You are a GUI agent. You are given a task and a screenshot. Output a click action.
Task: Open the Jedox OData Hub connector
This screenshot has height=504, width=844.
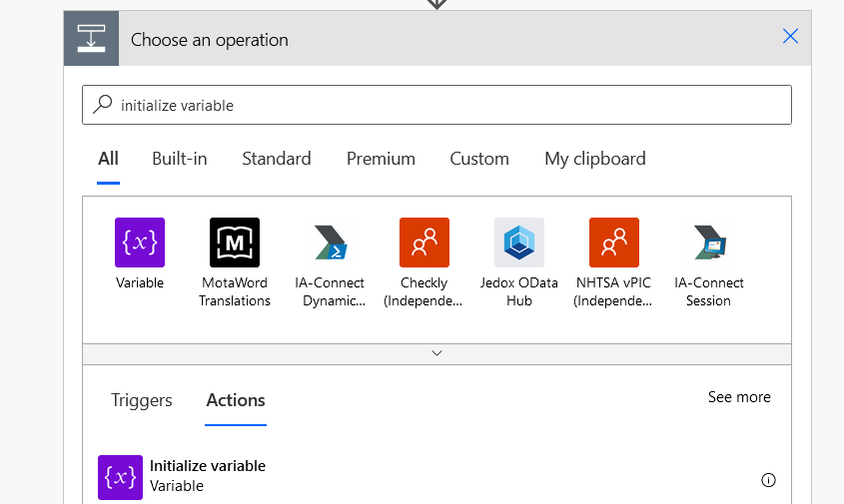click(x=519, y=243)
